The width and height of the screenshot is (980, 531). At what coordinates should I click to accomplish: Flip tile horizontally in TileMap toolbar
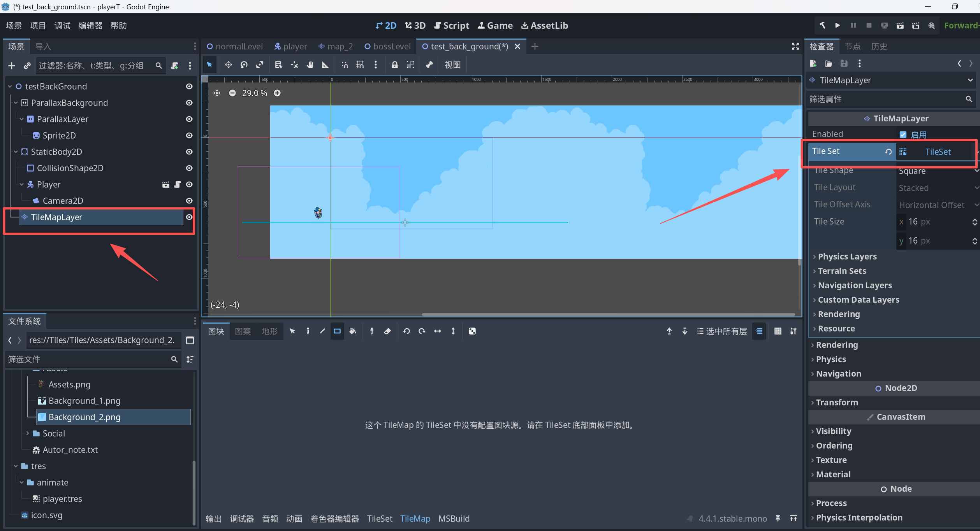click(x=438, y=331)
